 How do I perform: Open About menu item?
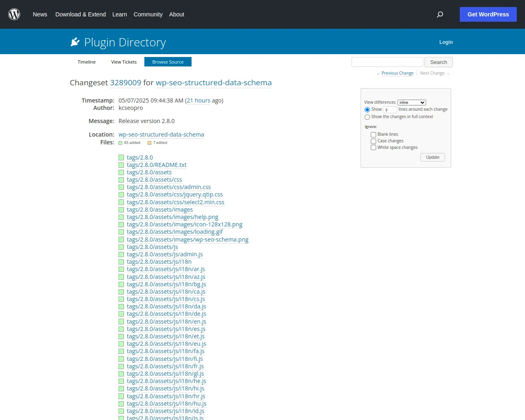(177, 14)
